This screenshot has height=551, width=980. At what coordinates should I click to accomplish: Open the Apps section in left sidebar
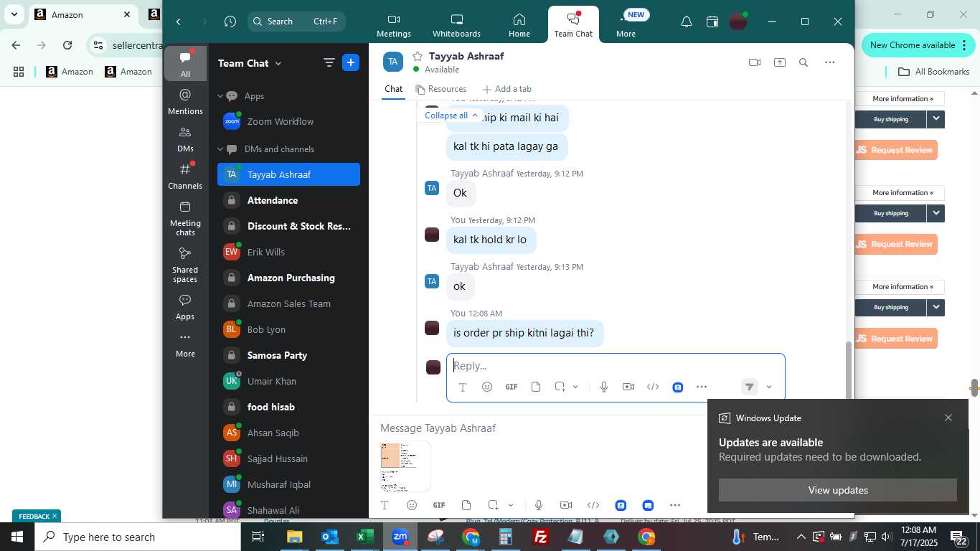click(185, 307)
